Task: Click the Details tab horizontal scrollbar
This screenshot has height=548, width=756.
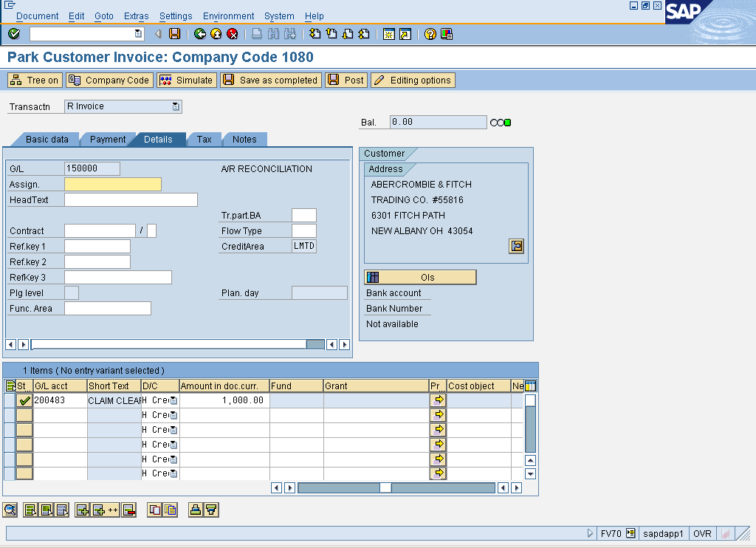Action: tap(177, 344)
